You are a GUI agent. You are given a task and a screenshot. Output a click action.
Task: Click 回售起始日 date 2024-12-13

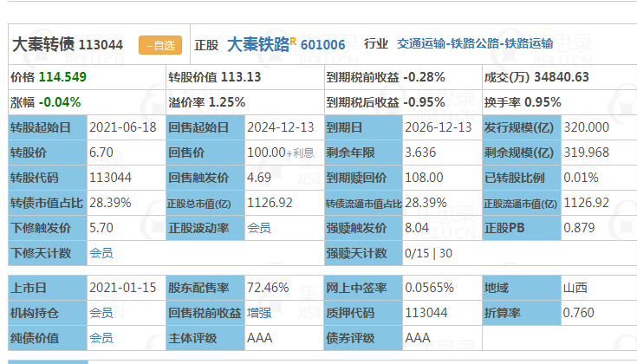pyautogui.click(x=281, y=127)
